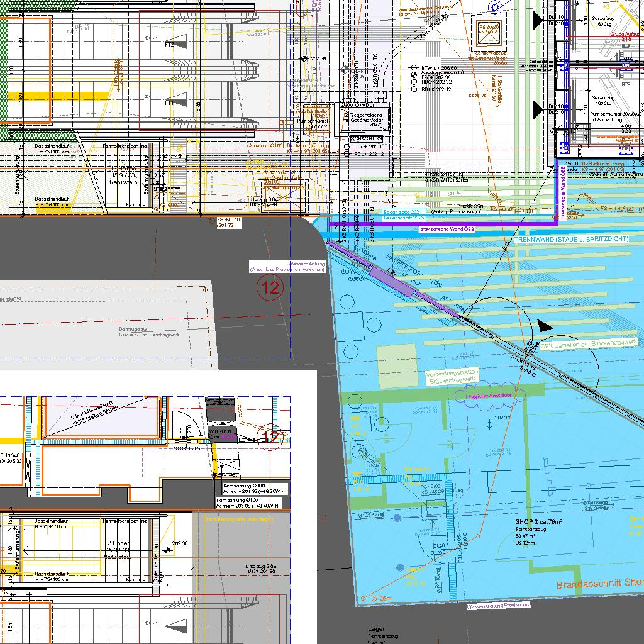Select the orange "27.28m" distance text
The width and height of the screenshot is (644, 644).
click(380, 599)
